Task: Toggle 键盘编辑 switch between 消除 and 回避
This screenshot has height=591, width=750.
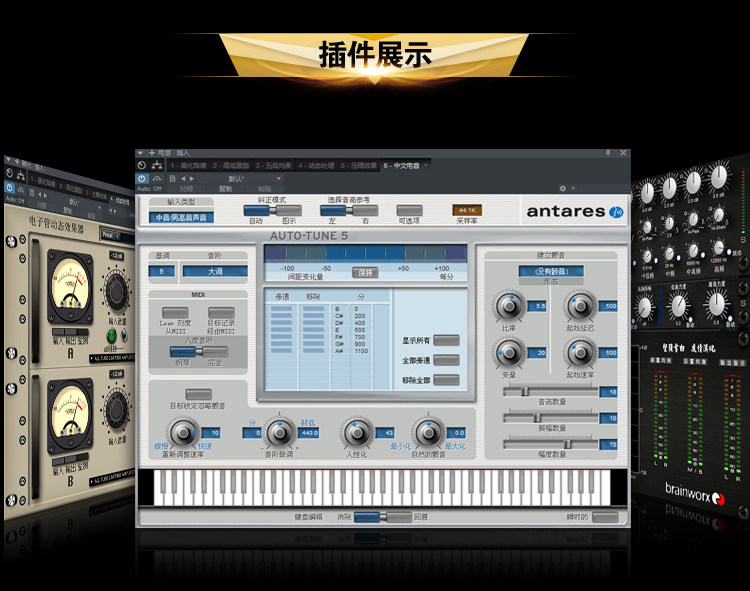Action: click(383, 517)
